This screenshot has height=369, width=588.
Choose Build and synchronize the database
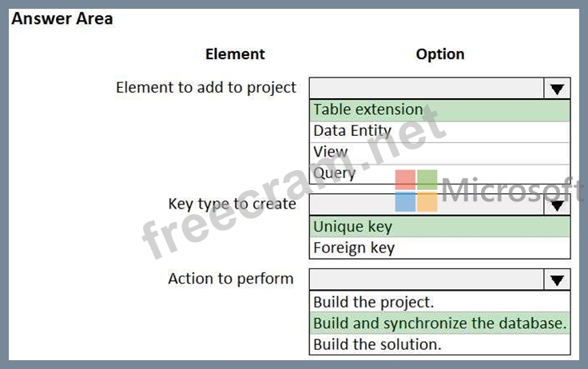point(439,323)
